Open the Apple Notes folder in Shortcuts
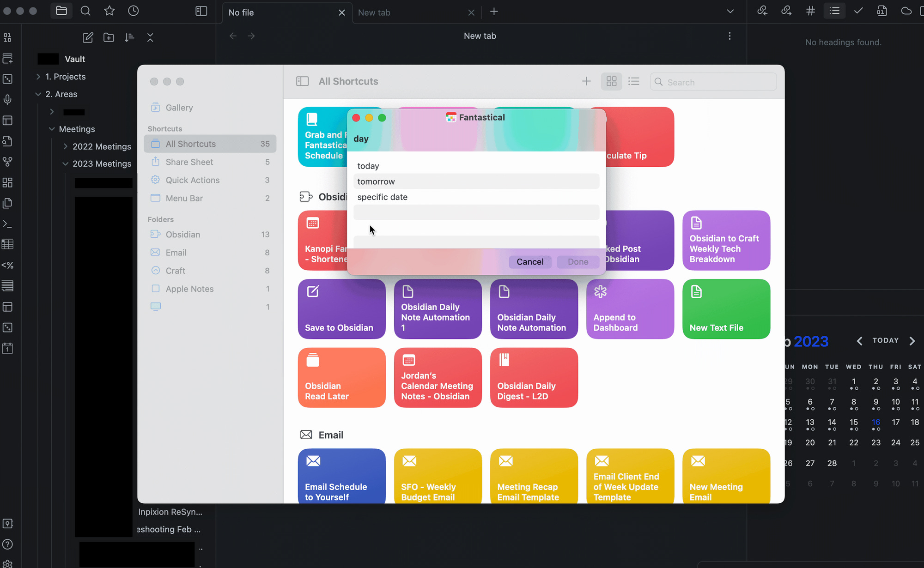 point(210,289)
